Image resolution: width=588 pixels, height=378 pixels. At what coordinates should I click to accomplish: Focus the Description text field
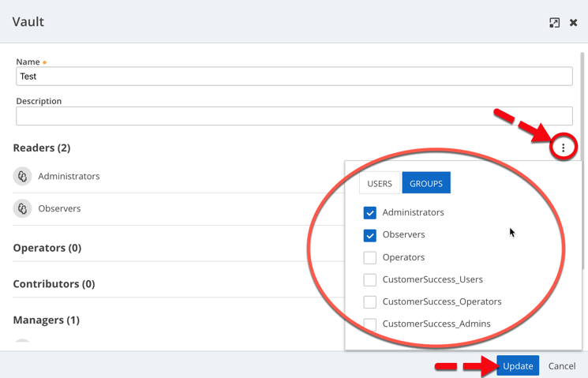coord(294,116)
